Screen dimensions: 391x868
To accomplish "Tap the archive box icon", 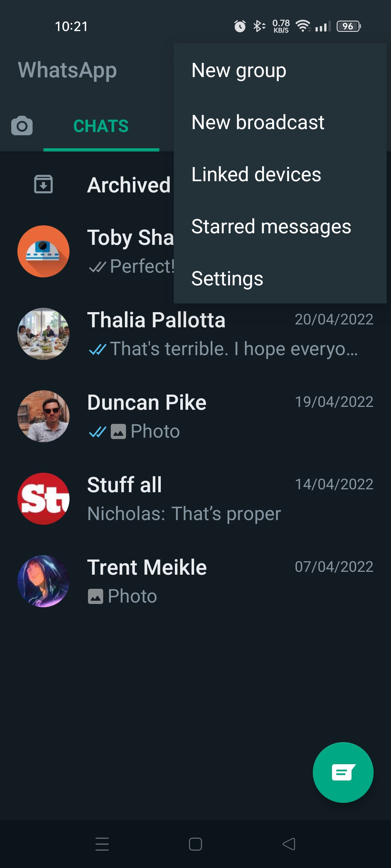I will (x=43, y=184).
